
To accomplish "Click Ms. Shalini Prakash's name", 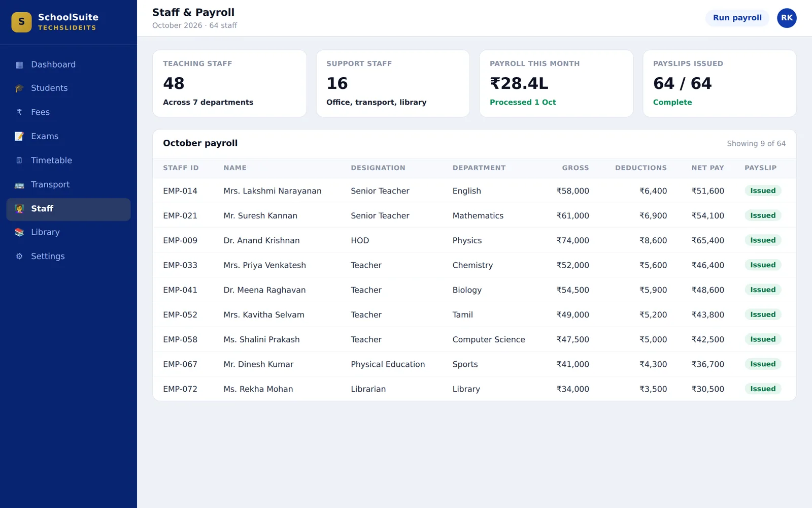I will [261, 339].
